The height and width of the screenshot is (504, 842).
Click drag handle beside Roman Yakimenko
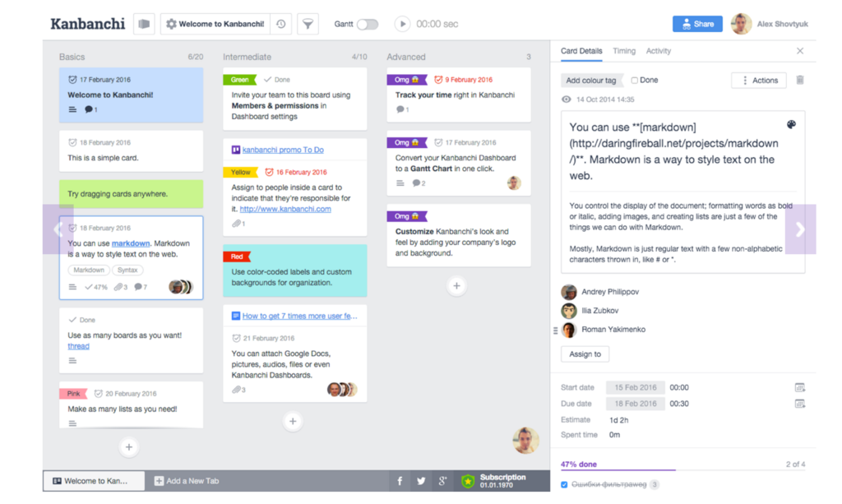point(555,331)
